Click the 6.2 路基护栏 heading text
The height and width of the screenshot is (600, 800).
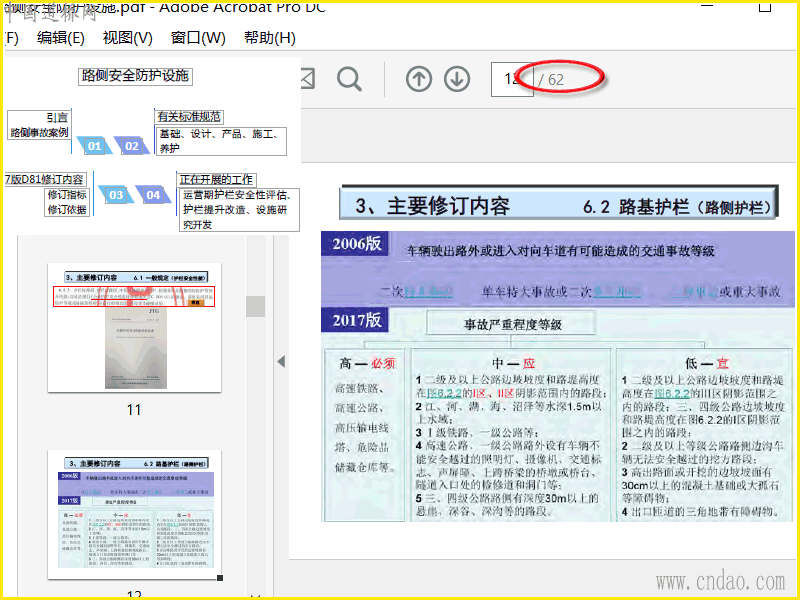(677, 207)
